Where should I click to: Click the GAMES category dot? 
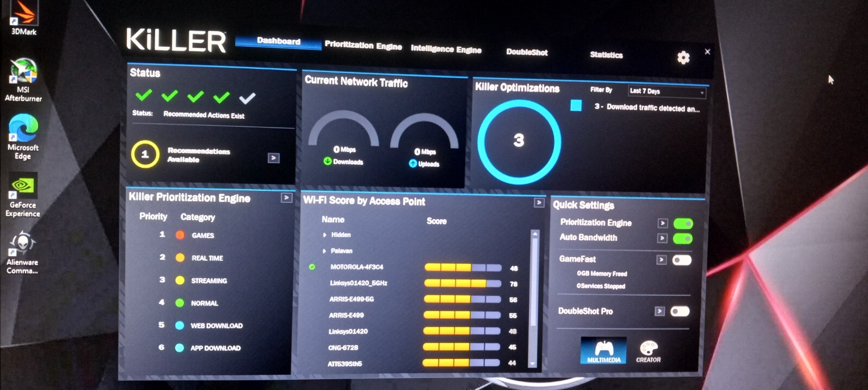pyautogui.click(x=180, y=235)
